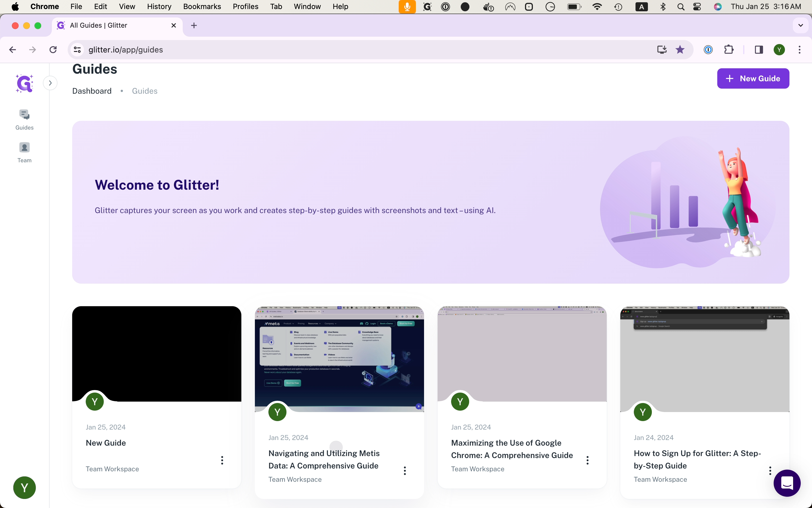Create a New Guide
Screen dimensions: 812x508
click(753, 79)
